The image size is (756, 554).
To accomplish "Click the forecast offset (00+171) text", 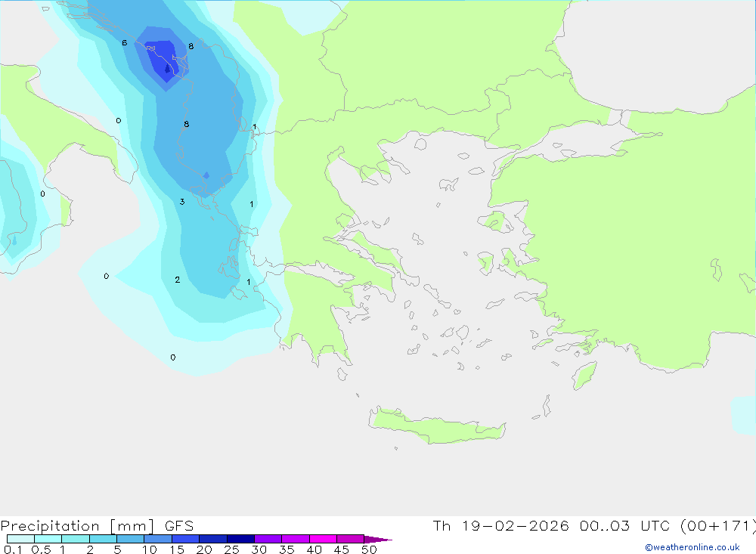I will coord(718,526).
